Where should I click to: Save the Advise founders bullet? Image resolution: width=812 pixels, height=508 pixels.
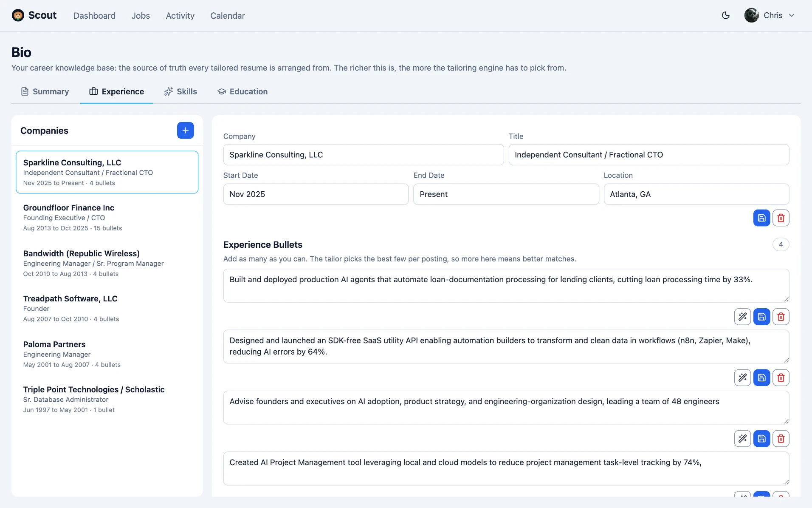(x=761, y=439)
